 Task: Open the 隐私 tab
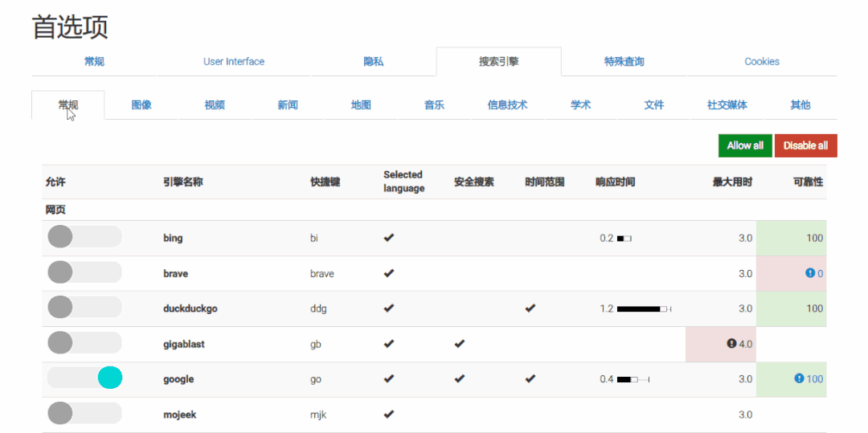(x=373, y=61)
